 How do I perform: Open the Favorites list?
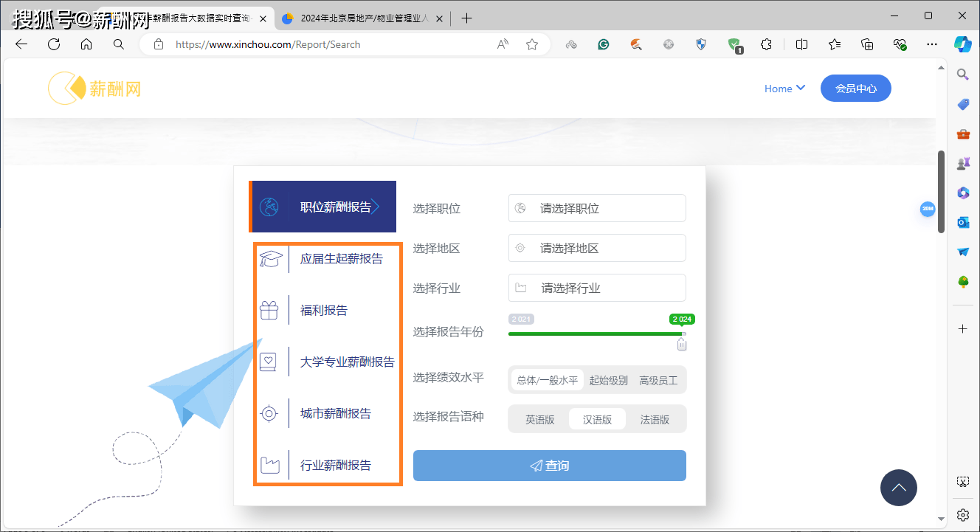click(835, 44)
